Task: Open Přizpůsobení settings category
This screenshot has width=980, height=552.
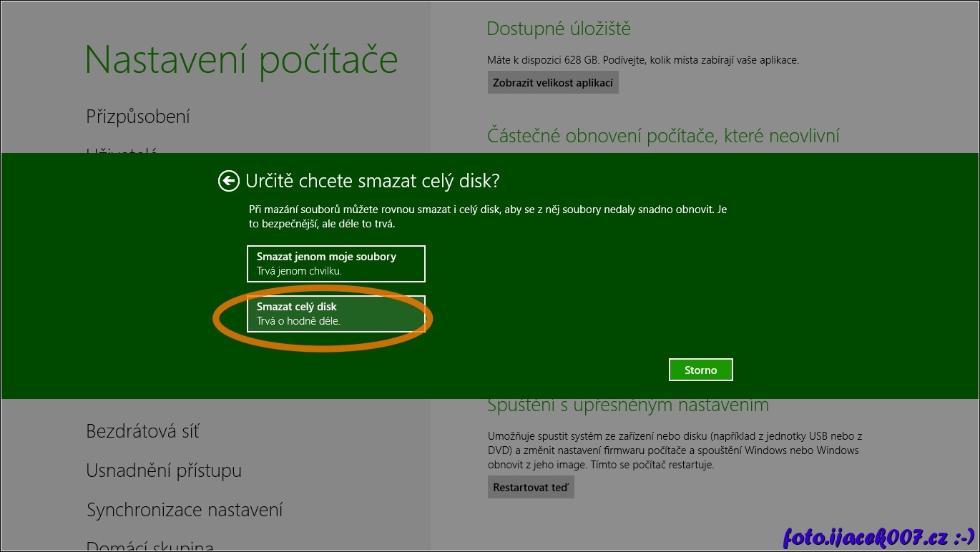Action: click(138, 117)
